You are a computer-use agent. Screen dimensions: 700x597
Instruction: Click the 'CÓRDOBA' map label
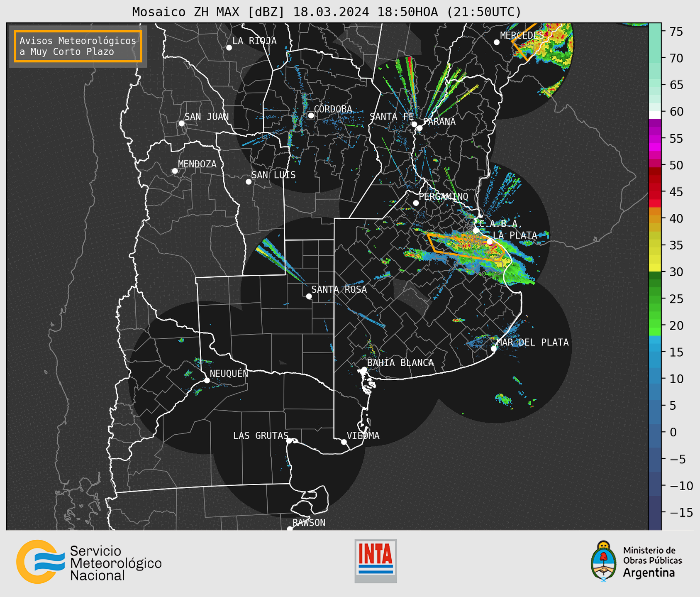(333, 109)
